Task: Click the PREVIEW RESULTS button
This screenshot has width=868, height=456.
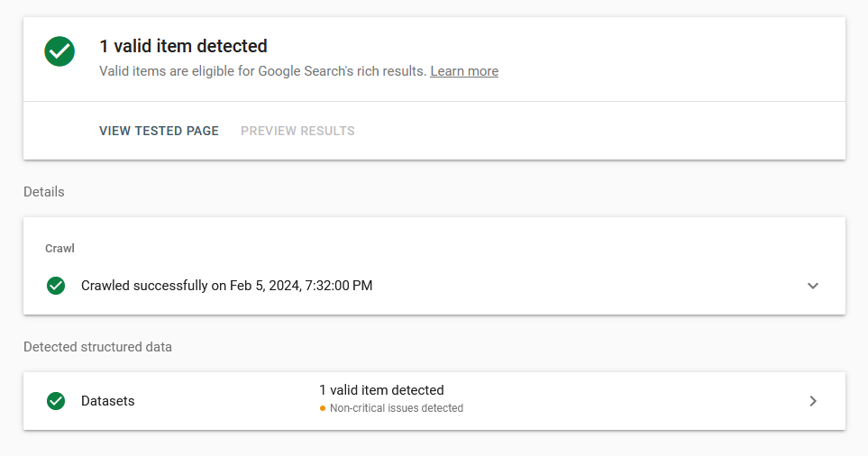Action: click(x=297, y=131)
